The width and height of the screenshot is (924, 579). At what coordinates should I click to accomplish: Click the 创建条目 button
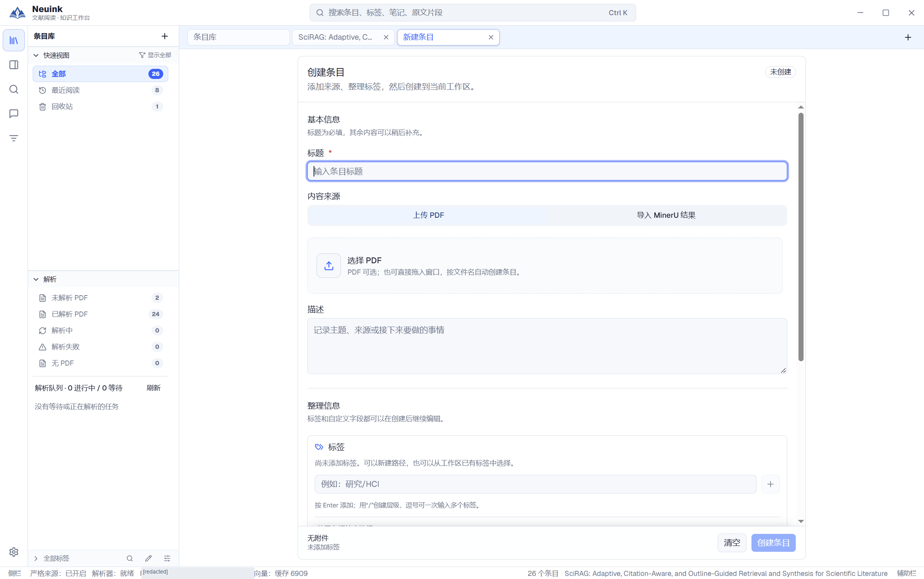tap(773, 543)
